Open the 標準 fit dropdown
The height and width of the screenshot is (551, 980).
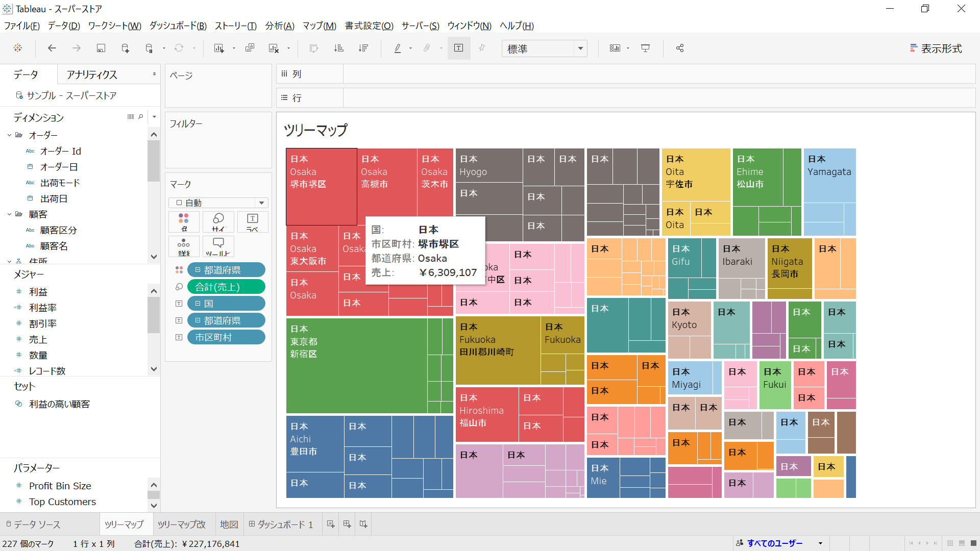(580, 48)
